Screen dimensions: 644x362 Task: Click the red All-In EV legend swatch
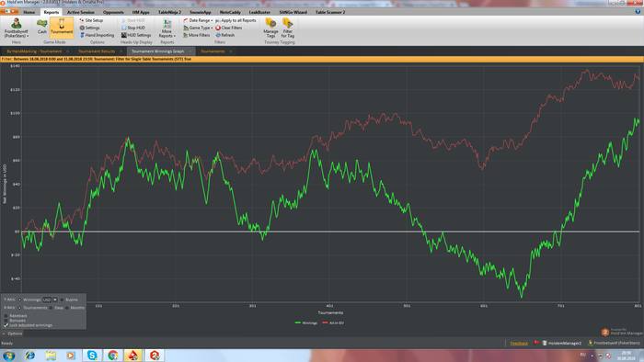pyautogui.click(x=325, y=323)
